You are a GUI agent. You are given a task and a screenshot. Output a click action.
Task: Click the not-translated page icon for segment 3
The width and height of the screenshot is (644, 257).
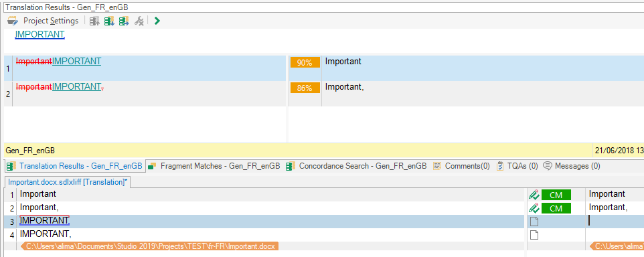click(x=534, y=222)
